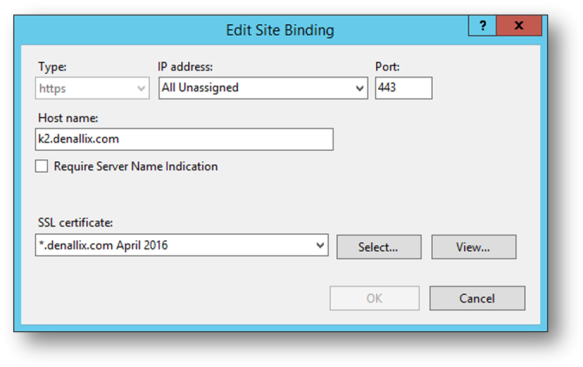Click the Edit Site Binding title bar
This screenshot has height=367, width=583.
click(280, 30)
